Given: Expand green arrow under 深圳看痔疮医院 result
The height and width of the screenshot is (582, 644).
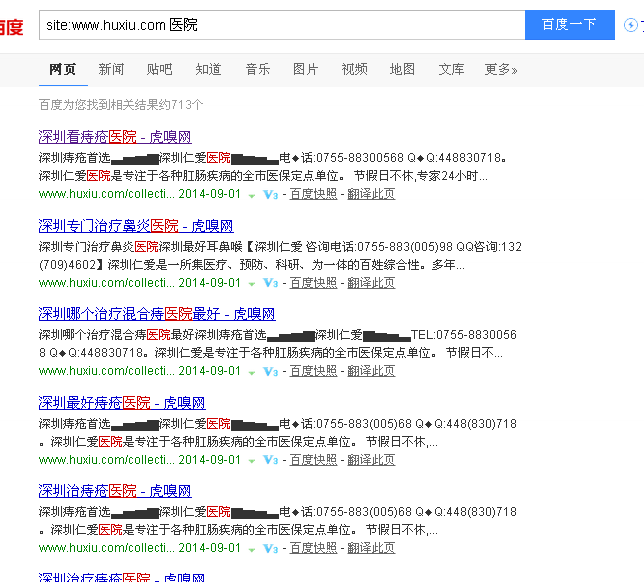Looking at the screenshot, I should (x=252, y=196).
